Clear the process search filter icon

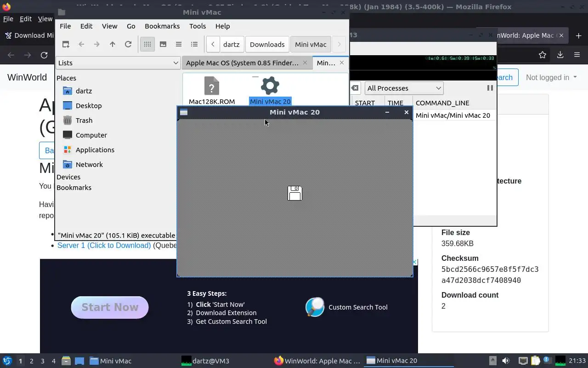[x=355, y=88]
